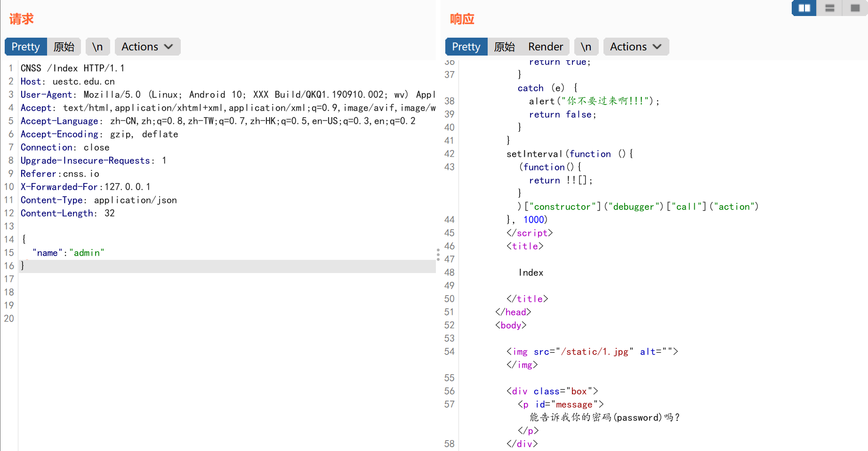
Task: Select the Pretty tab in request panel
Action: (26, 47)
